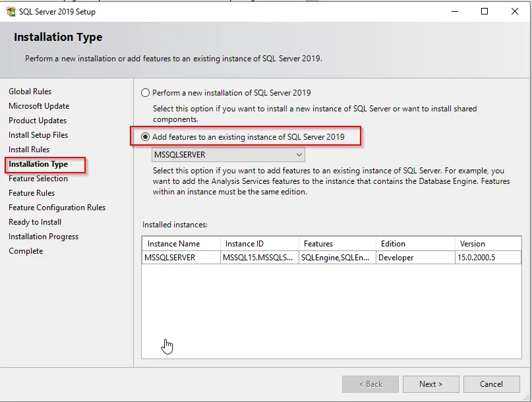
Task: Select Ready to Install step
Action: 35,222
